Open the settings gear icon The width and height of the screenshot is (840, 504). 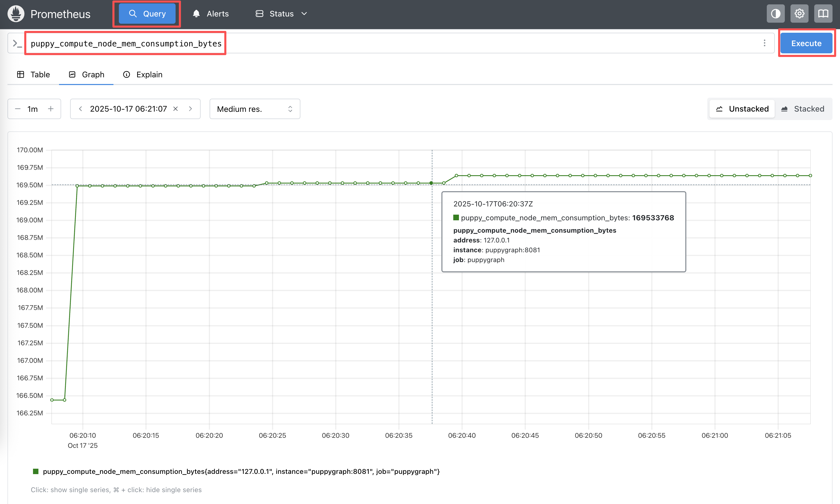799,14
